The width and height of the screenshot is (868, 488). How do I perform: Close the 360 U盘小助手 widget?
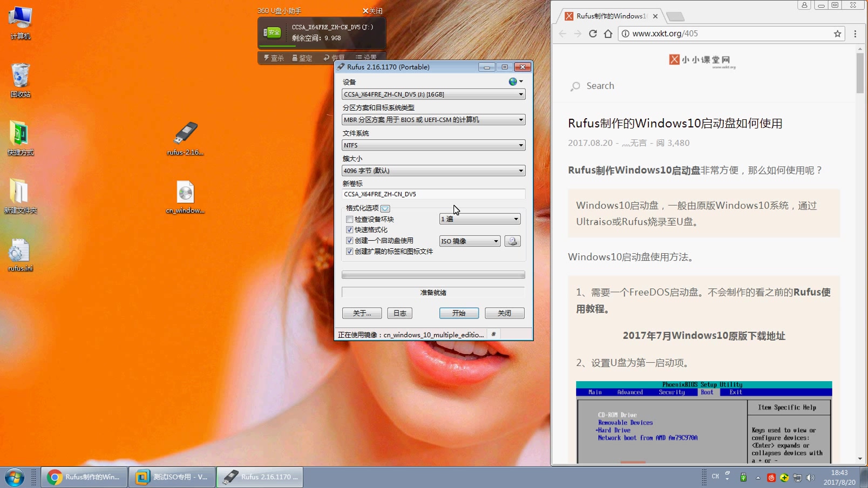tap(372, 11)
